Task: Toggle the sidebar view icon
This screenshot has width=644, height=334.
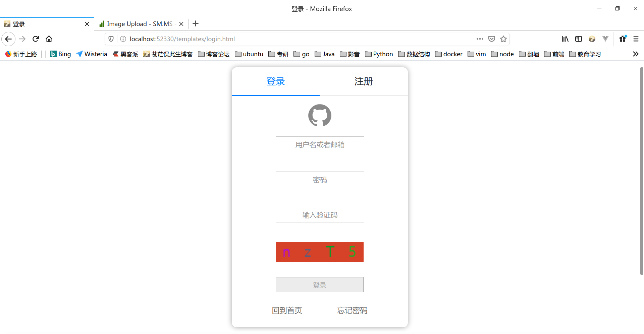Action: tap(579, 39)
